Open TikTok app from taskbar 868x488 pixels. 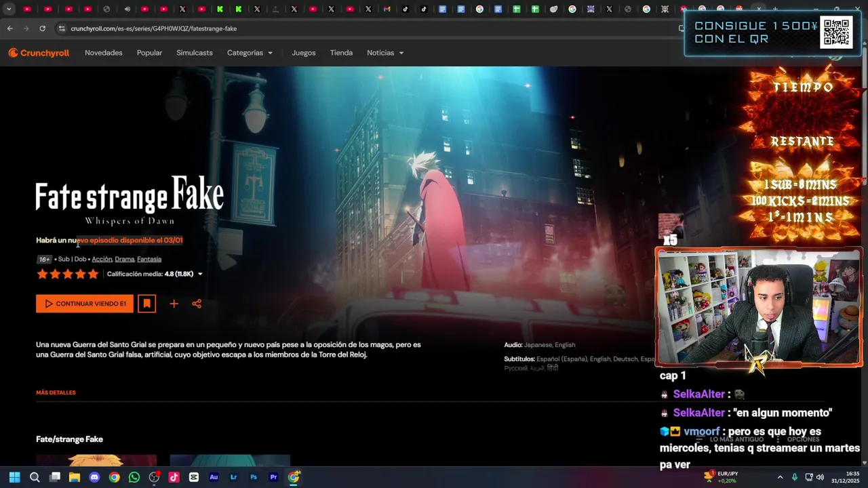point(174,477)
